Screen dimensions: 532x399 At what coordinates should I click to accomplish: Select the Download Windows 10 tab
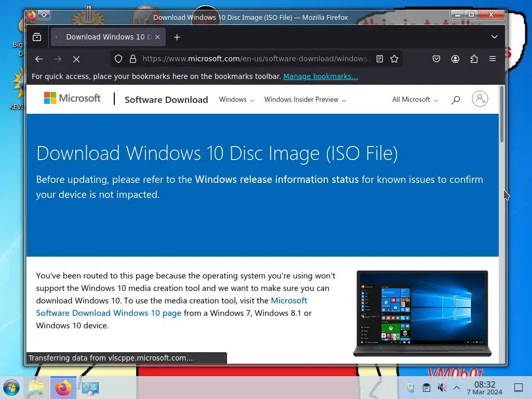pos(108,37)
